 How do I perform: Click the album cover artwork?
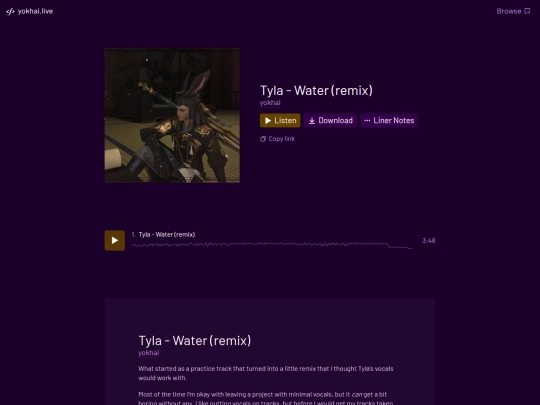172,115
